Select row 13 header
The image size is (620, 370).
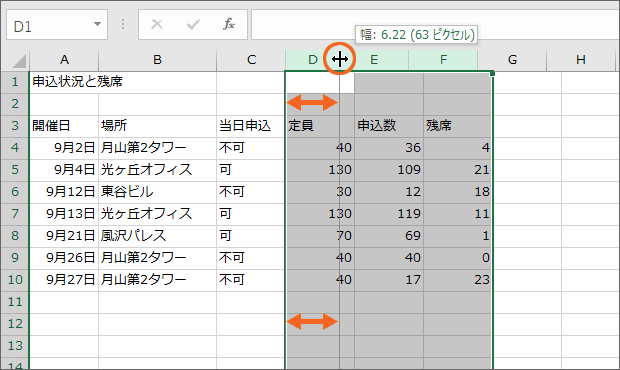(15, 346)
